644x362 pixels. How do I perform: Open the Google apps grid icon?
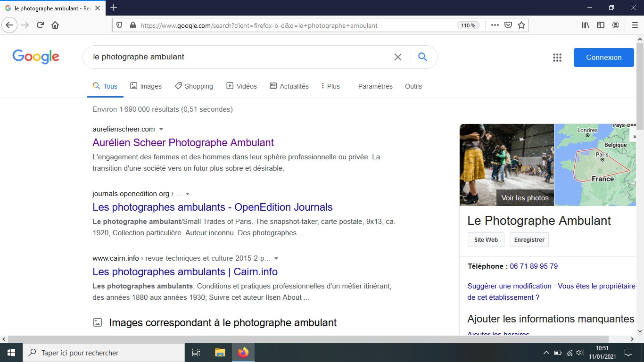coord(557,58)
